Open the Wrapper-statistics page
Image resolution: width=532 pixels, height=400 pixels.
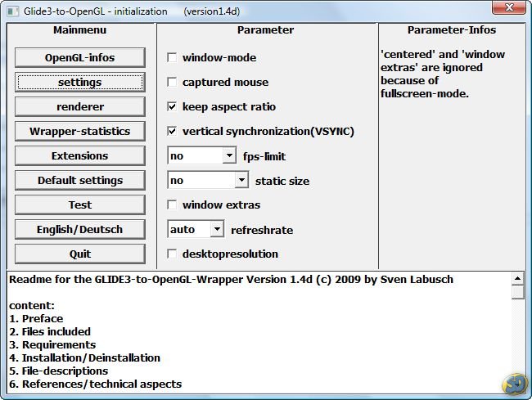click(x=79, y=131)
